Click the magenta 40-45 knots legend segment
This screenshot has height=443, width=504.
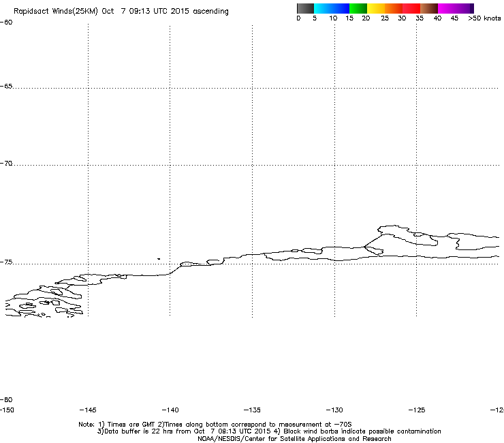[447, 8]
